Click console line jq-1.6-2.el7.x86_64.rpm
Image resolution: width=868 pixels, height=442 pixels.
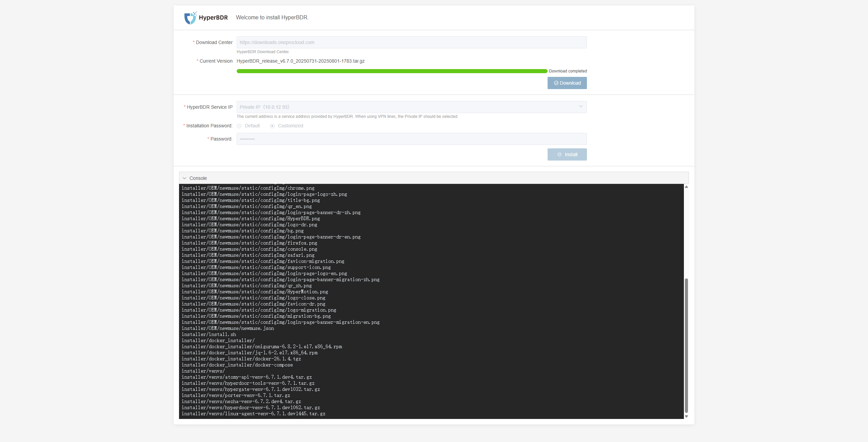pyautogui.click(x=250, y=353)
